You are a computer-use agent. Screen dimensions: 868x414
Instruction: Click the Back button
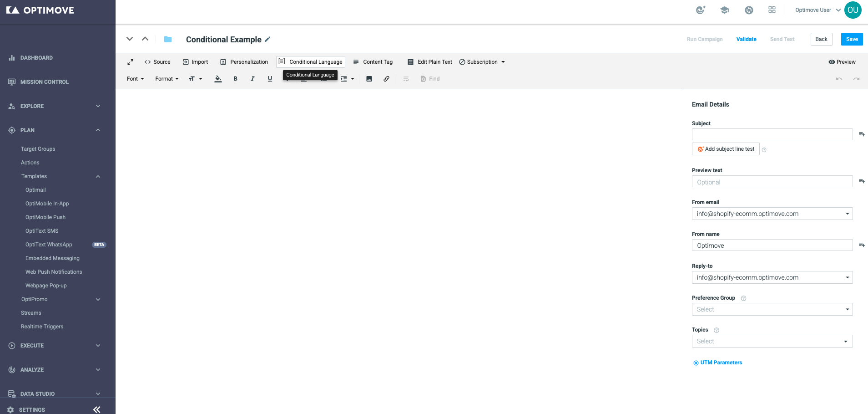[822, 39]
